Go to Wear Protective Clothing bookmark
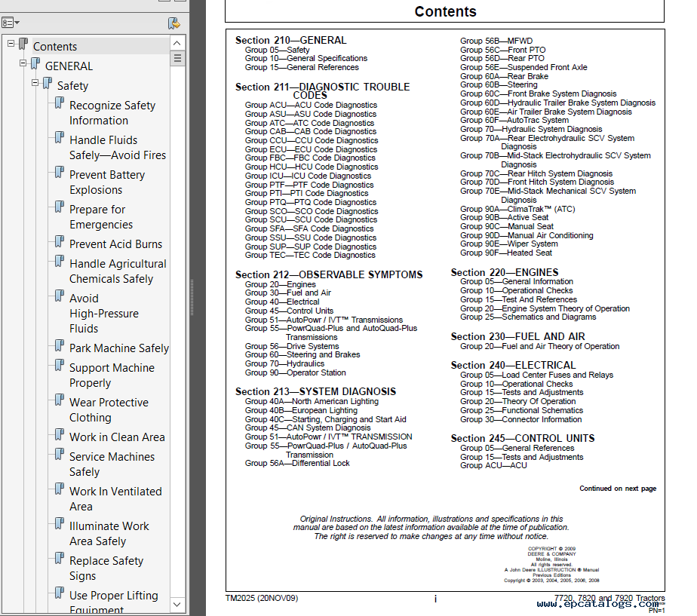The width and height of the screenshot is (697, 616). click(109, 409)
